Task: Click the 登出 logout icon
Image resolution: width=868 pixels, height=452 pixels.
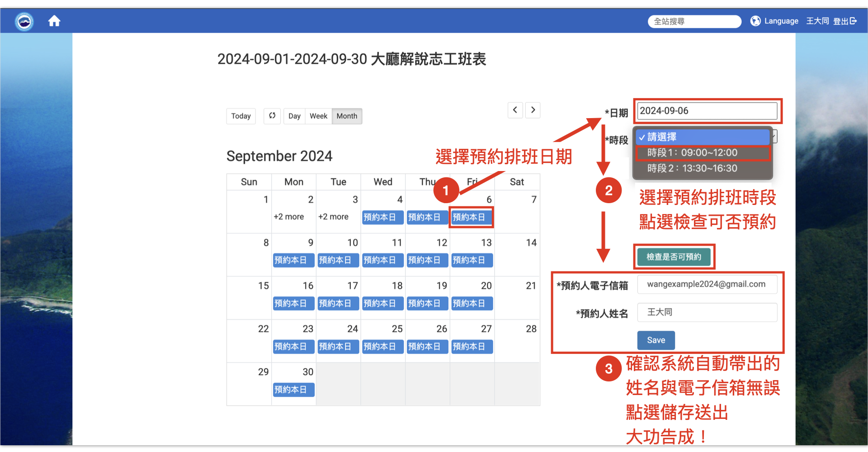Action: point(853,21)
